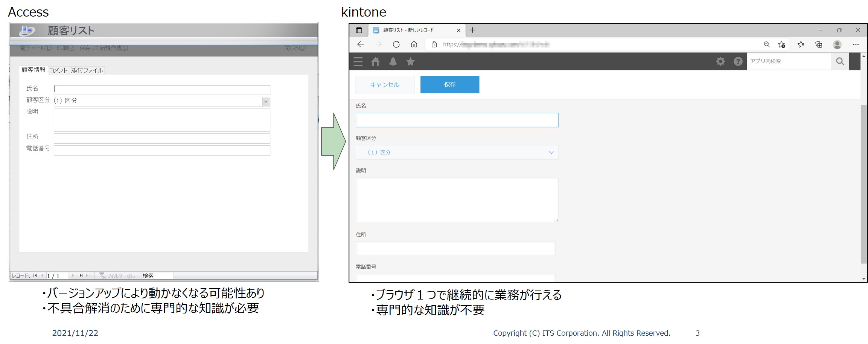Click the Access フィルターなし filter indicator
The height and width of the screenshot is (344, 868).
click(117, 276)
